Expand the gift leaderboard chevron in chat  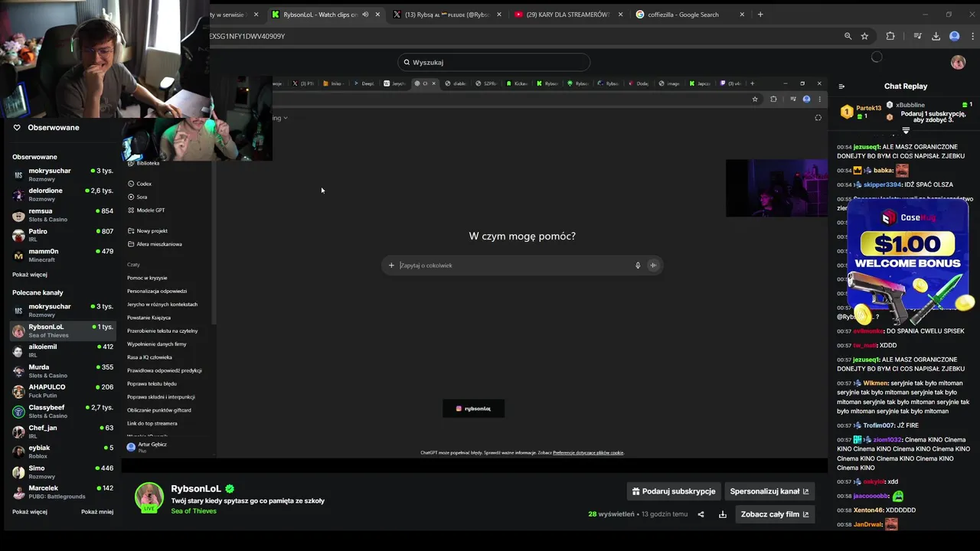pos(906,131)
